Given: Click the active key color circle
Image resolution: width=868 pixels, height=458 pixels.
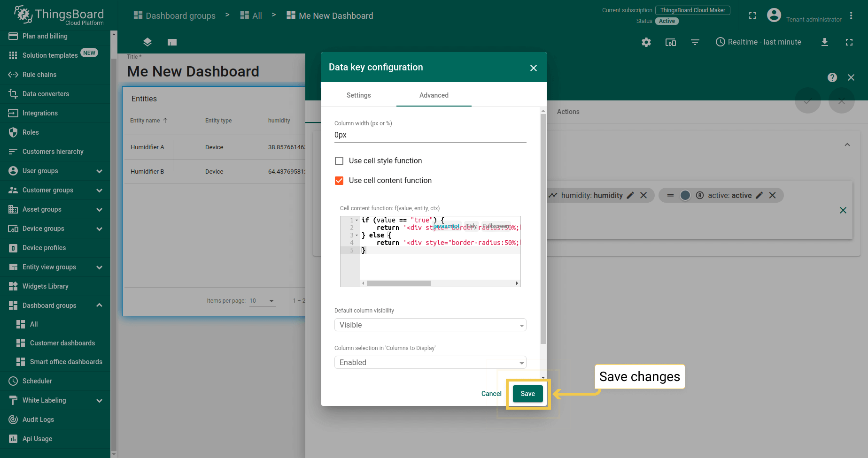Looking at the screenshot, I should (x=685, y=195).
